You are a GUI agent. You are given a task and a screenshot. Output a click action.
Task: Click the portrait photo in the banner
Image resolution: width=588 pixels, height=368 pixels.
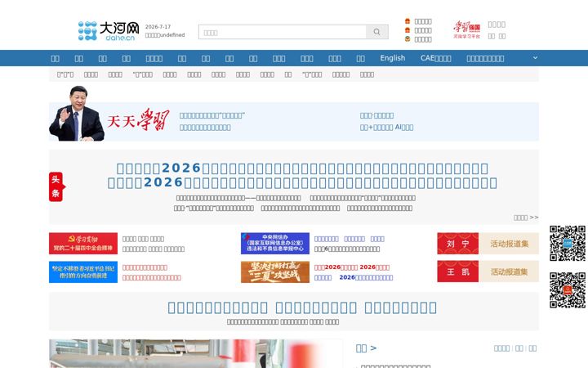(77, 114)
